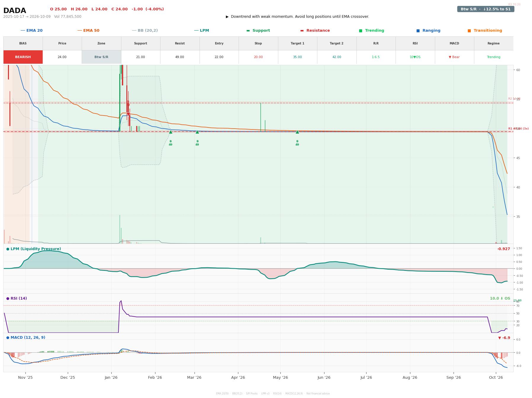Image resolution: width=532 pixels, height=398 pixels.
Task: Click the MACD Bear table cell
Action: (454, 57)
